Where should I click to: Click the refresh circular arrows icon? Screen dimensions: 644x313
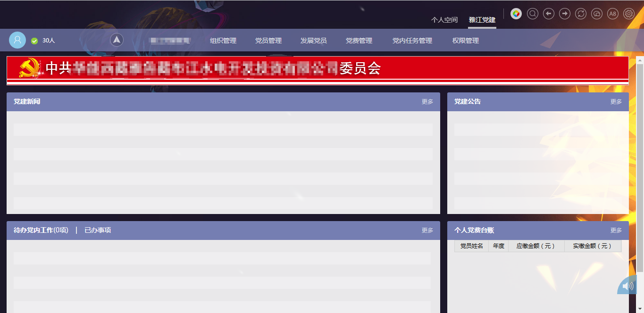580,14
